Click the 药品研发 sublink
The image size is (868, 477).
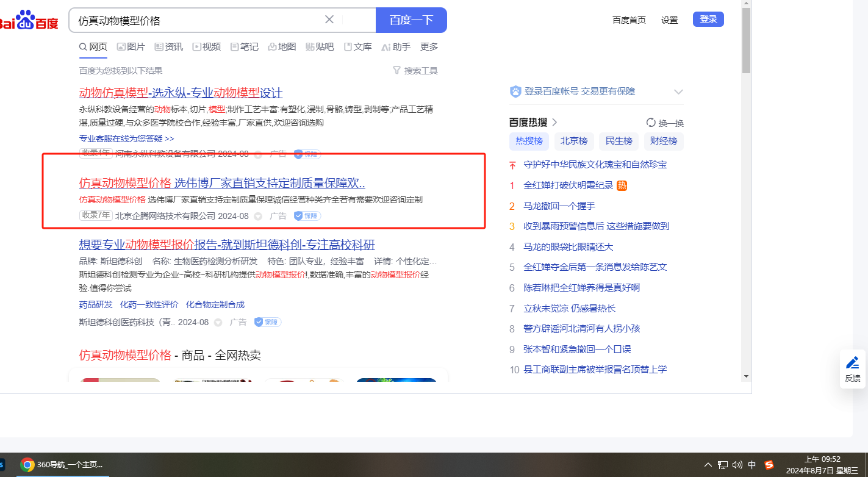(96, 304)
